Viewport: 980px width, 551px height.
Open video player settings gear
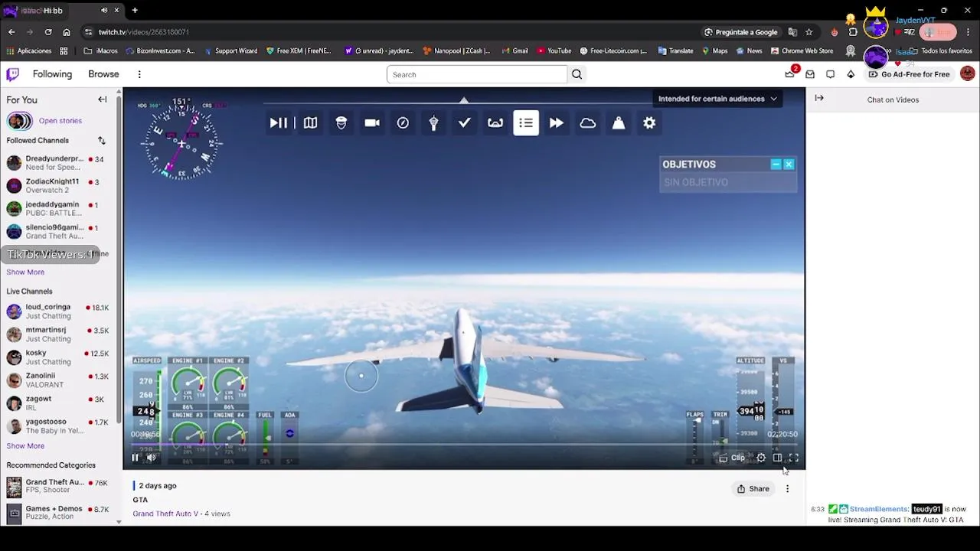tap(761, 458)
